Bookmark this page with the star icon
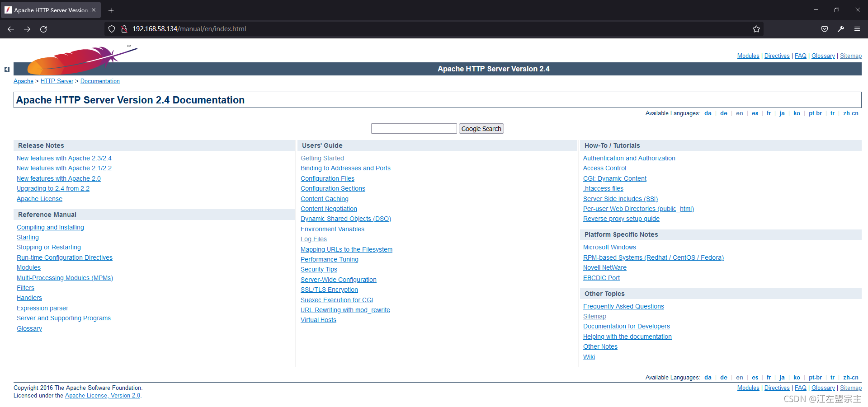The height and width of the screenshot is (407, 868). [756, 29]
